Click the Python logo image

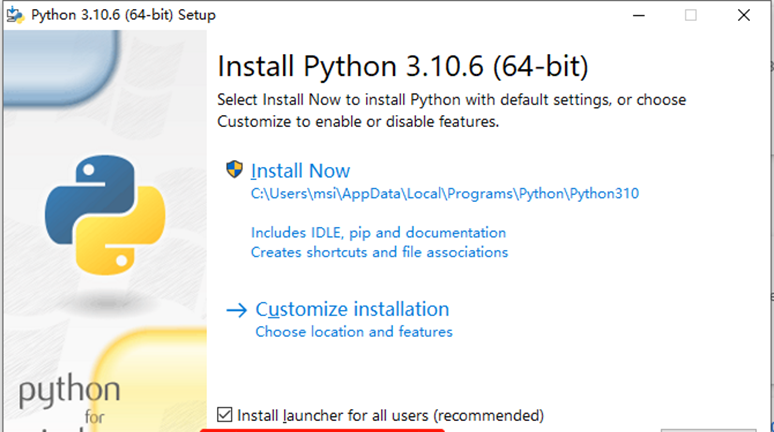pyautogui.click(x=105, y=215)
